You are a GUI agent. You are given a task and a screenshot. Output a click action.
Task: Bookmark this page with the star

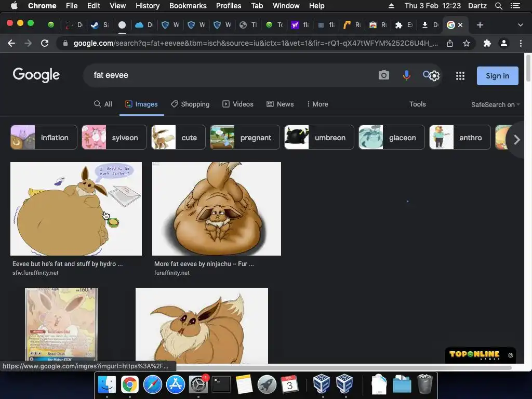(467, 43)
